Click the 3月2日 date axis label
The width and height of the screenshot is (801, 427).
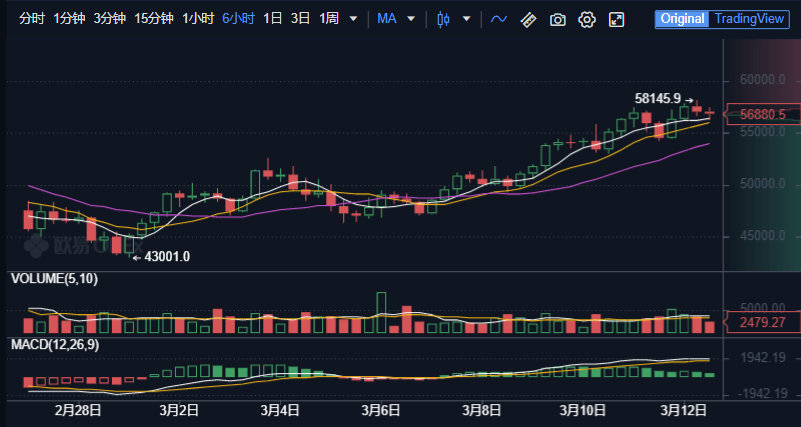tap(181, 410)
